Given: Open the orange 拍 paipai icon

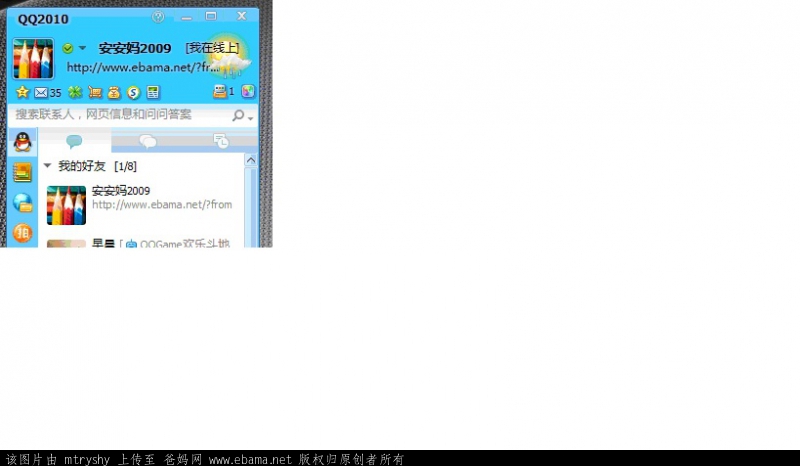Looking at the screenshot, I should (x=22, y=233).
